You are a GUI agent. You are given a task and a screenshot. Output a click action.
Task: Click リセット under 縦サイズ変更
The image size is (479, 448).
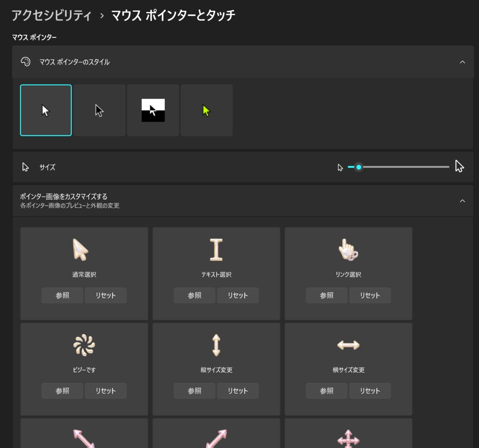click(238, 391)
